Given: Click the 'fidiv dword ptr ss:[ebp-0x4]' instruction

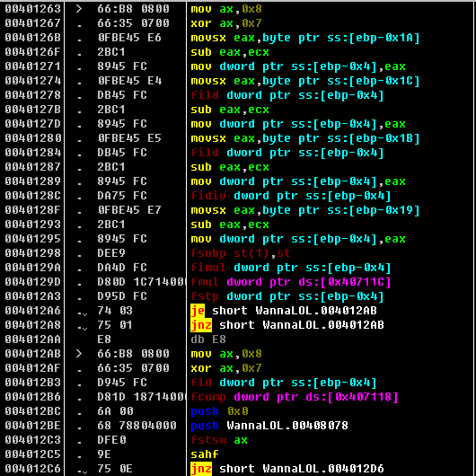Looking at the screenshot, I should [291, 196].
